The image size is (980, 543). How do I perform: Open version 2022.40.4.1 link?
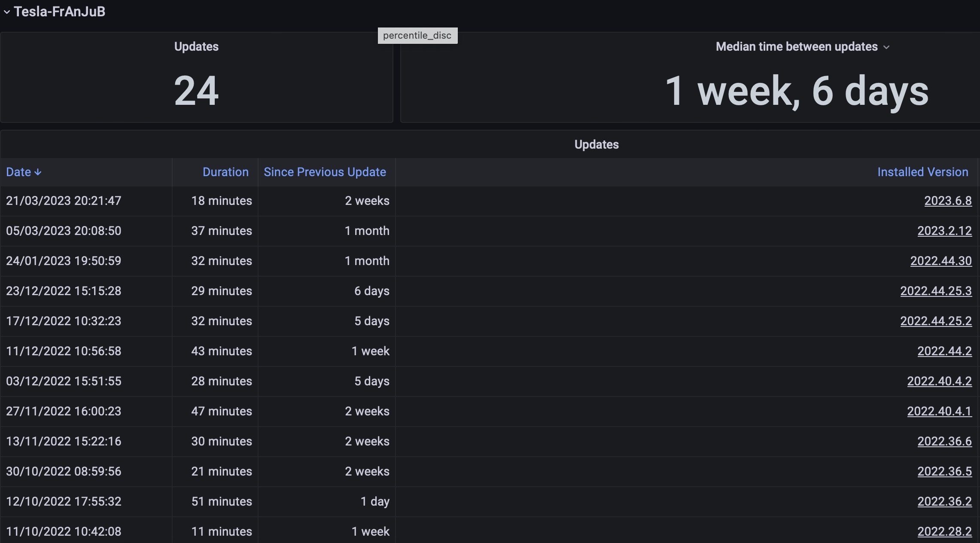click(x=939, y=412)
